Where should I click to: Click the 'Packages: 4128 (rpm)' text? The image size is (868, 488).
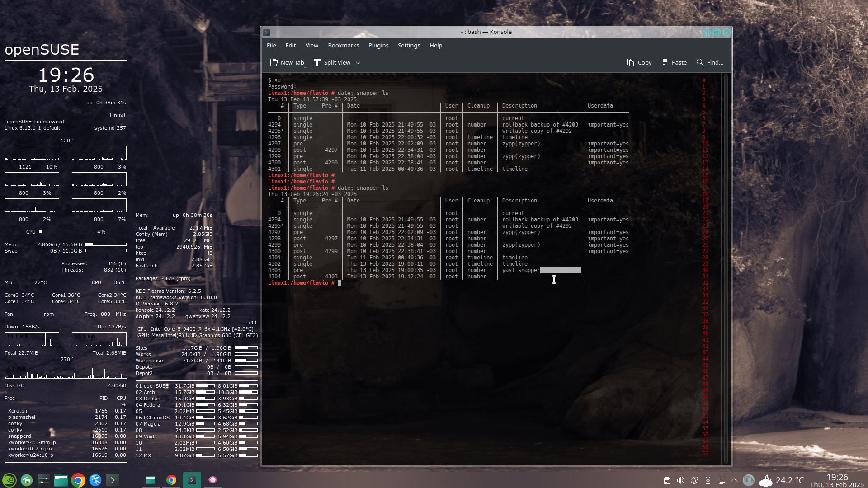pyautogui.click(x=163, y=278)
